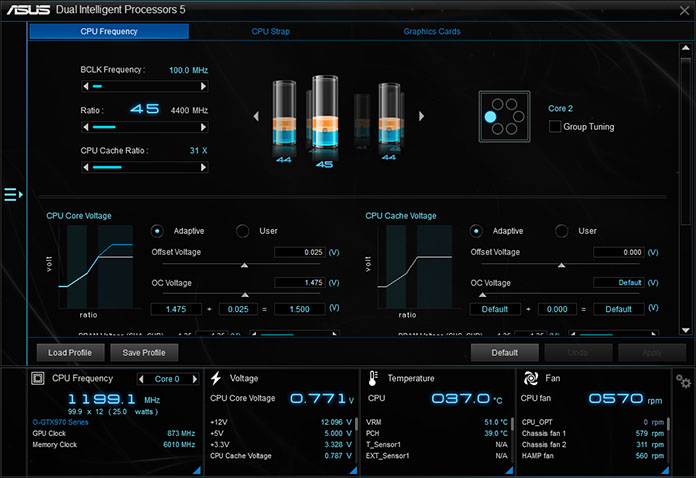Click the Voltage lightning bolt icon

point(216,378)
